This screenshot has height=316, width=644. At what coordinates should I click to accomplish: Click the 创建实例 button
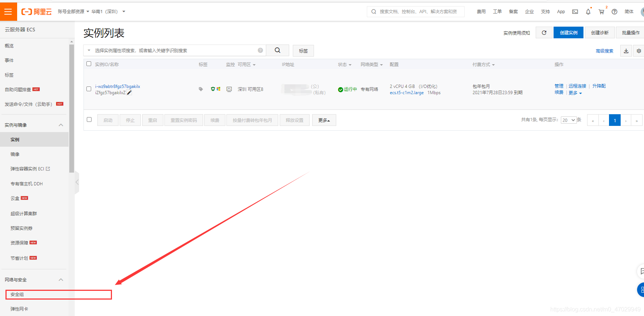click(569, 32)
